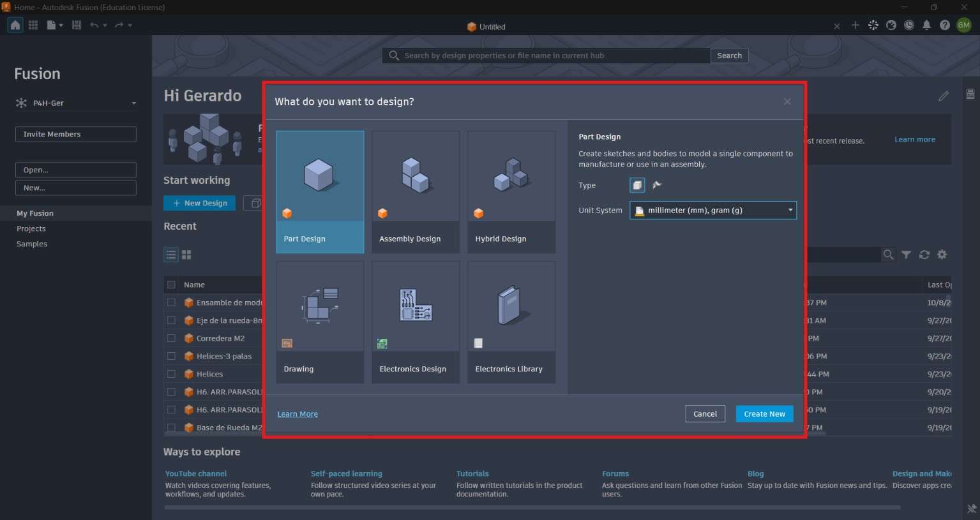Add a new design tab with plus icon

pos(856,25)
